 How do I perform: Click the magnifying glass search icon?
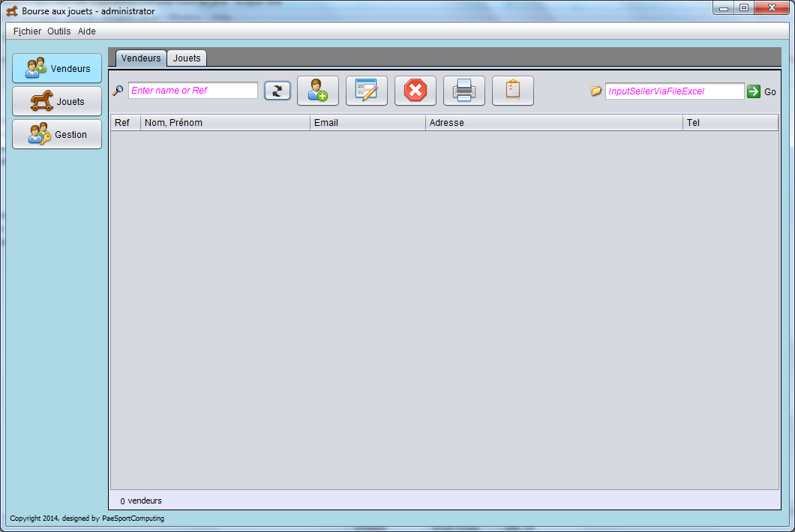pyautogui.click(x=118, y=91)
